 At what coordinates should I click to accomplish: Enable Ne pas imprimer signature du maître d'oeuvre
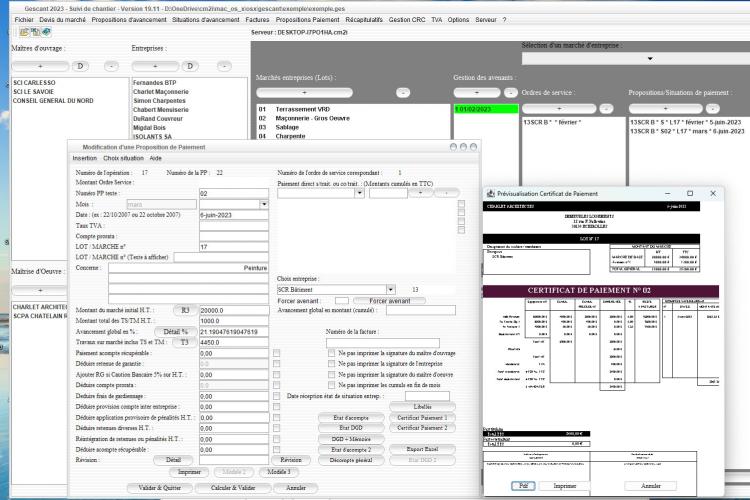tap(331, 375)
